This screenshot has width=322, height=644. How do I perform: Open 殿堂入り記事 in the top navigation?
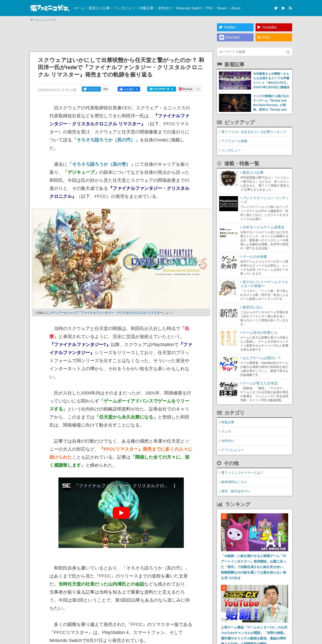coord(99,8)
